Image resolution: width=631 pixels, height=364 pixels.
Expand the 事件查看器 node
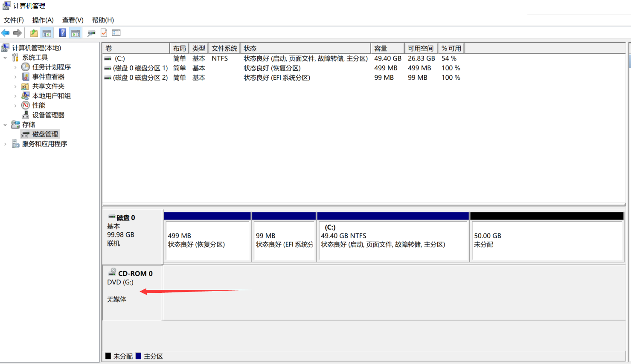point(15,77)
